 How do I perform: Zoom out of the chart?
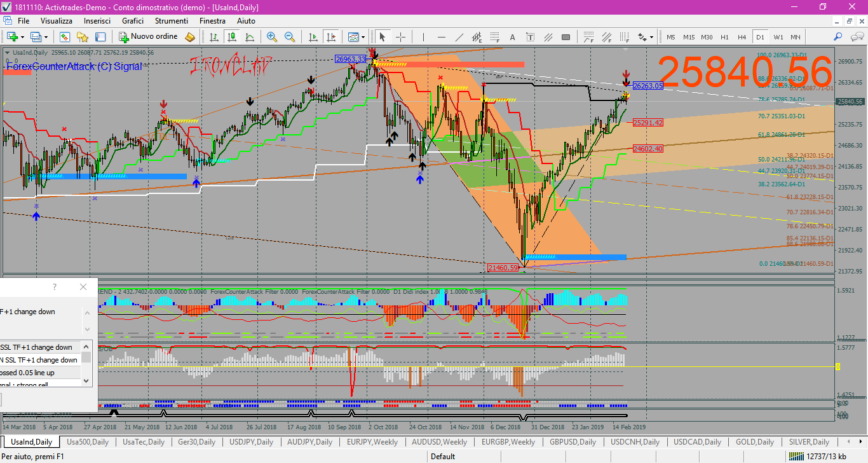(290, 37)
